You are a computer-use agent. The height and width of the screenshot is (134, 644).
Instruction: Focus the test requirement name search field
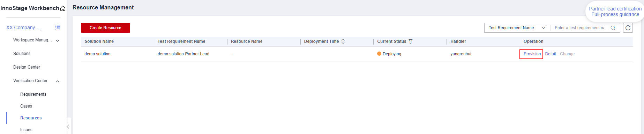tap(580, 28)
